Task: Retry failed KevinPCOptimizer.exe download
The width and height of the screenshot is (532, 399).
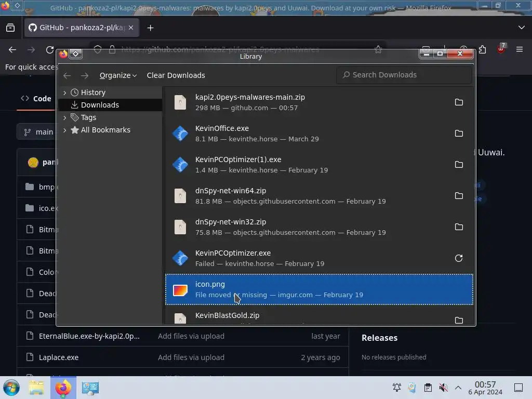Action: [458, 258]
